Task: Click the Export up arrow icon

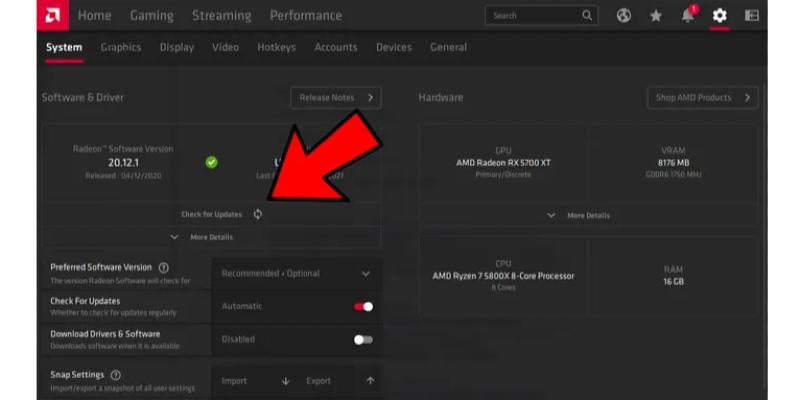Action: pos(370,381)
